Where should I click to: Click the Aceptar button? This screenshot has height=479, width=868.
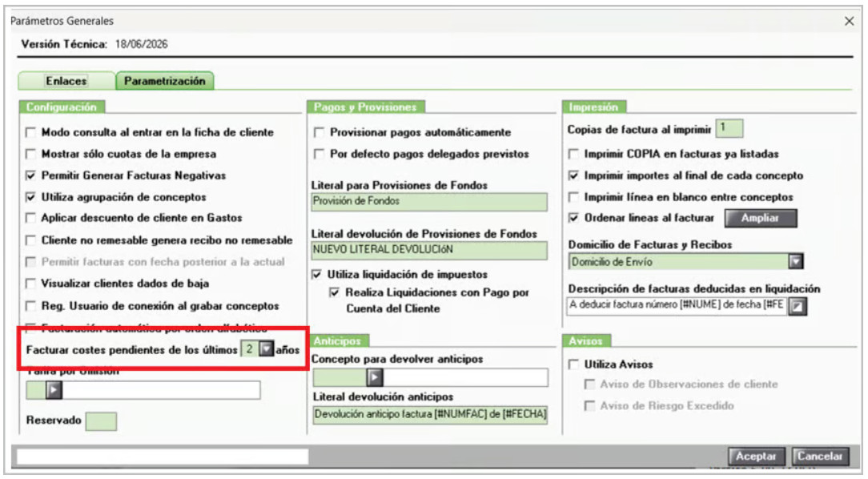pos(756,457)
